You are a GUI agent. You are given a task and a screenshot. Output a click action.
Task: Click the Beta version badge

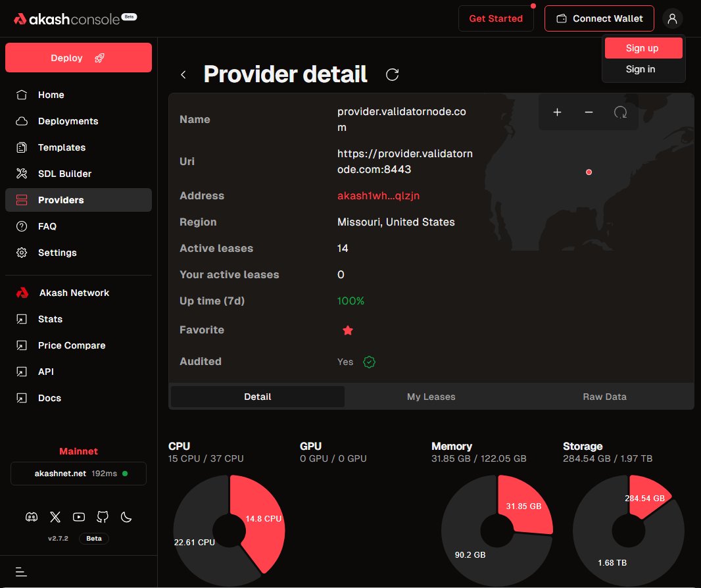coord(94,539)
